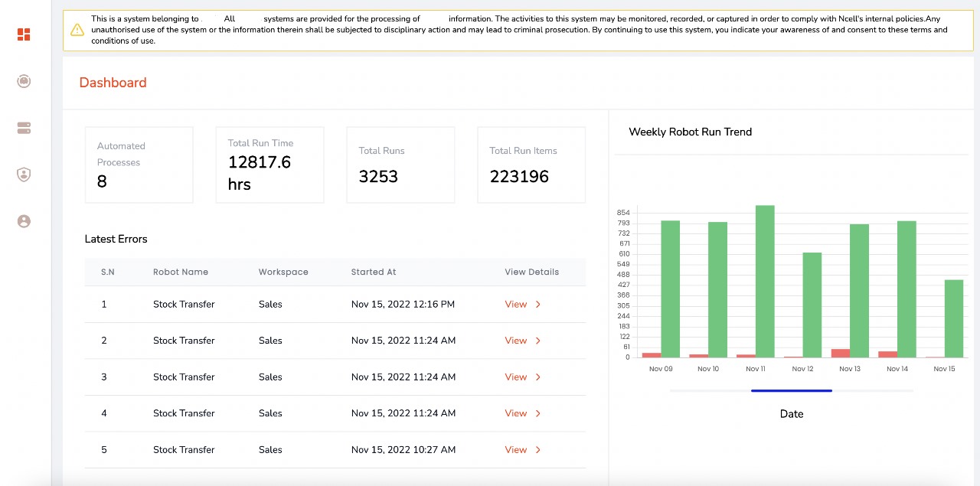
Task: Click the blue chart scroll slider
Action: (791, 390)
